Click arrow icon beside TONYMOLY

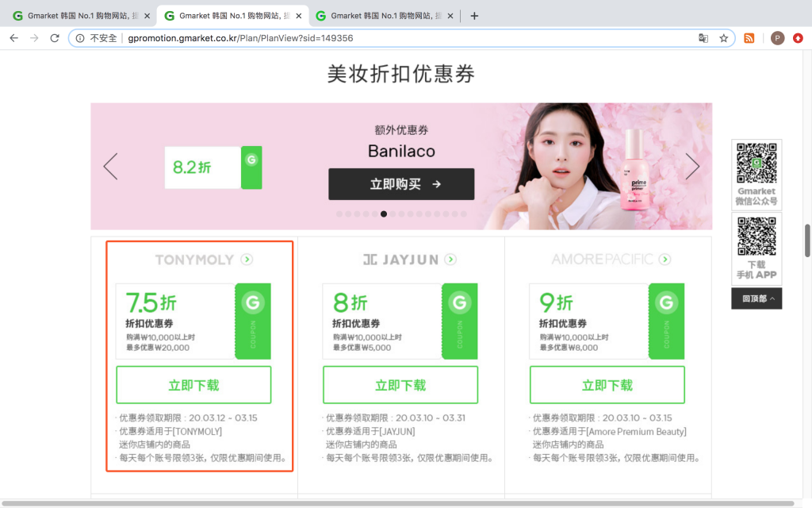click(x=247, y=260)
